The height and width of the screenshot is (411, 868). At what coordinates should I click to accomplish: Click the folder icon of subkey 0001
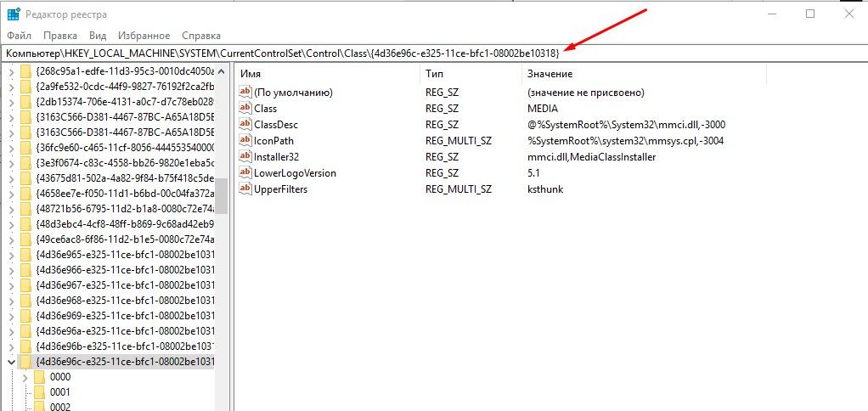(38, 392)
